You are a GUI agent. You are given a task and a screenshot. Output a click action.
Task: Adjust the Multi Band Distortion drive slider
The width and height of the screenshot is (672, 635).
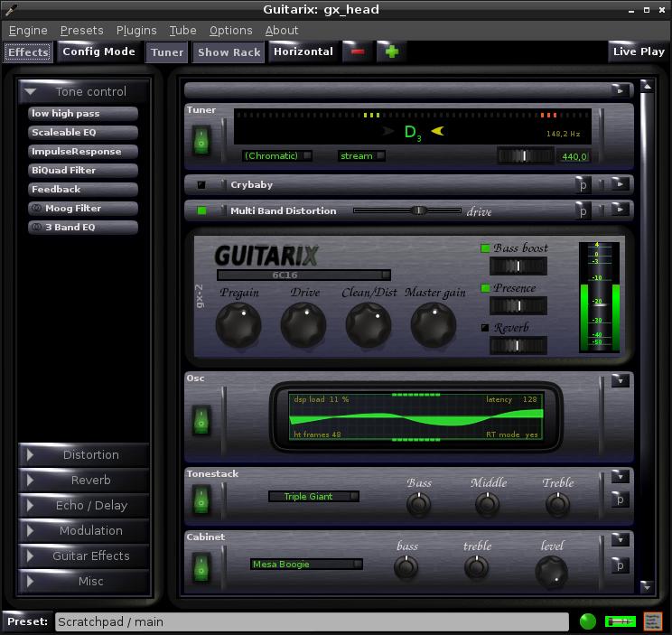pos(407,210)
